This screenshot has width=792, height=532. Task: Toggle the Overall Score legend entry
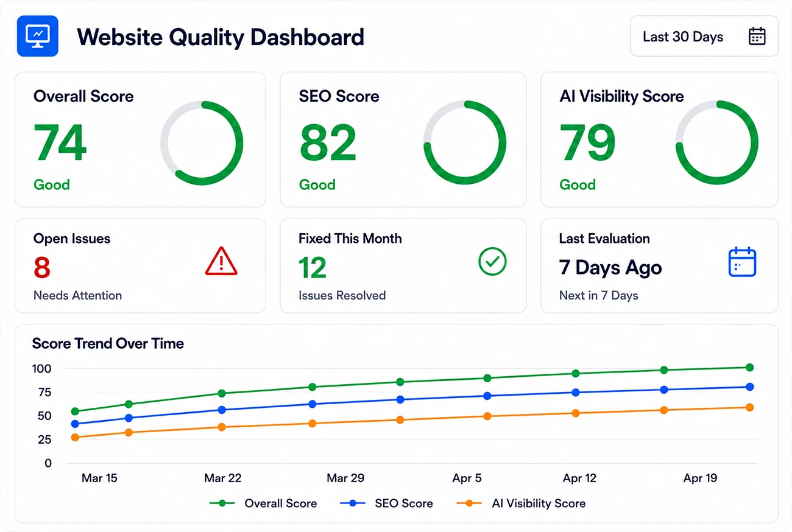click(x=263, y=503)
